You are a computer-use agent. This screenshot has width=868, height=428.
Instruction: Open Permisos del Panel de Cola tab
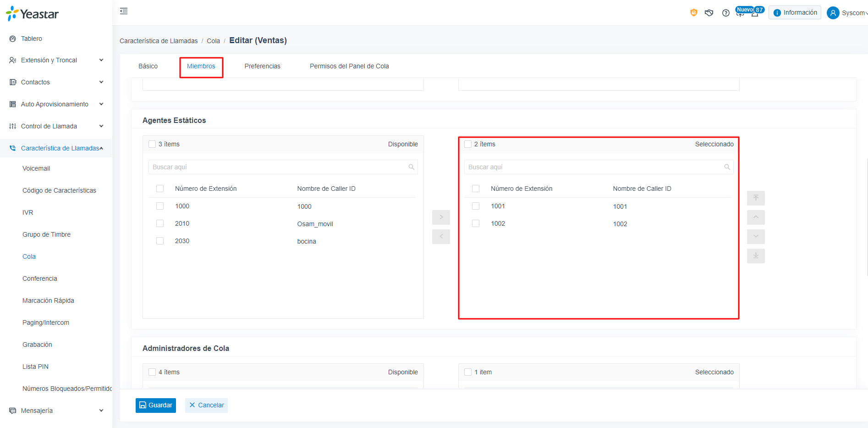pyautogui.click(x=349, y=66)
